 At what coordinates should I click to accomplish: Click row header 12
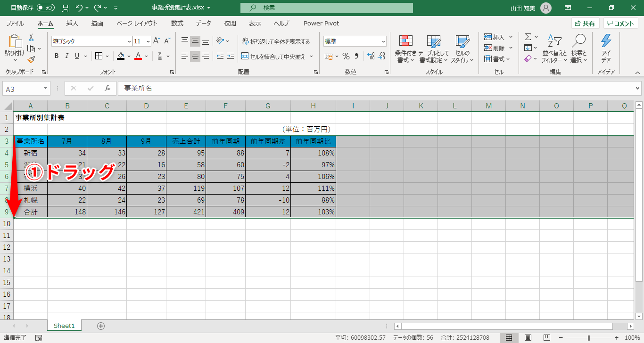tap(7, 247)
